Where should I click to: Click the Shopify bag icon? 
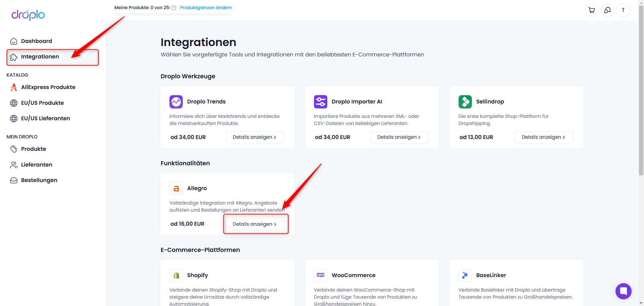pos(176,275)
